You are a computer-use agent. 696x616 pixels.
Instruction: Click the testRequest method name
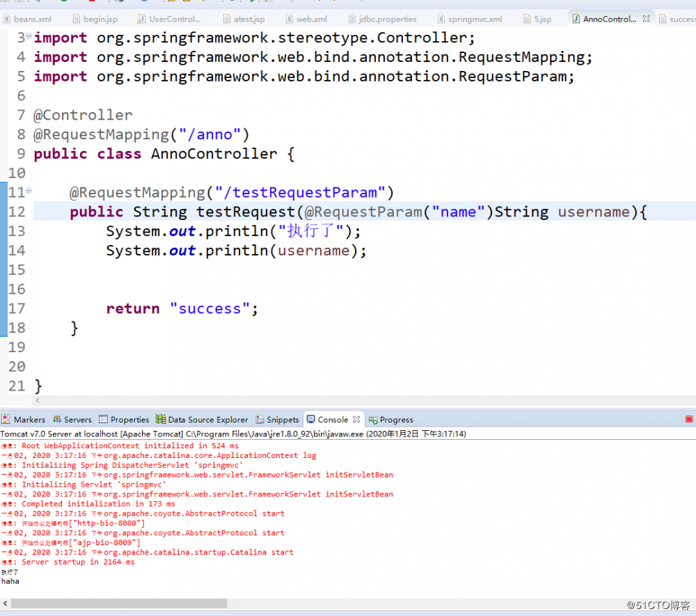(x=246, y=212)
